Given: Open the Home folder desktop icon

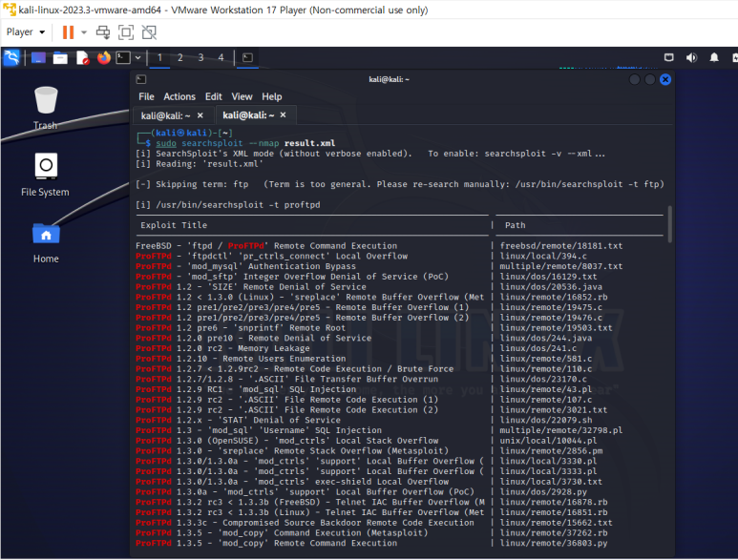Looking at the screenshot, I should point(46,242).
